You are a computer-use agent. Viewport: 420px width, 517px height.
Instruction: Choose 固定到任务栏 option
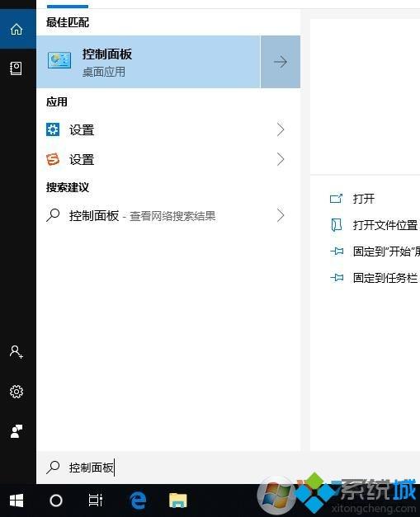[385, 278]
